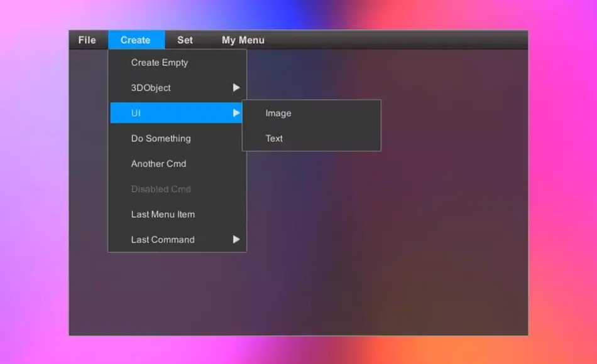The height and width of the screenshot is (364, 597).
Task: Open the Set menu
Action: (x=185, y=40)
